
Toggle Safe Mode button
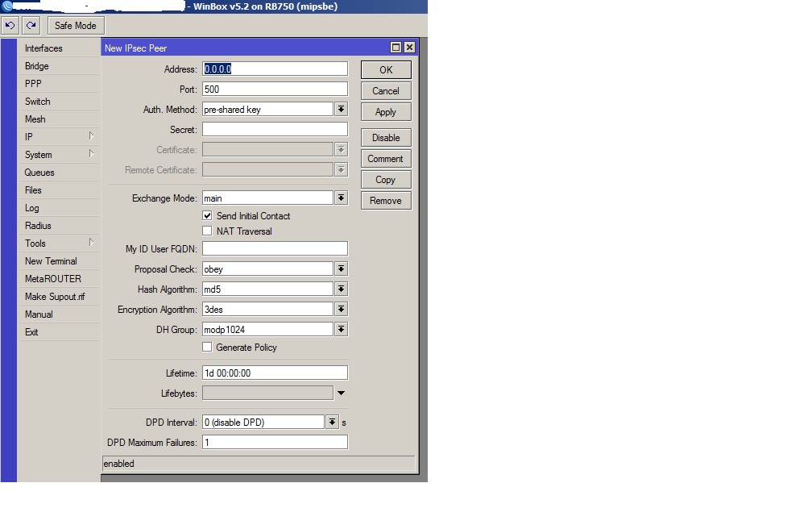click(x=76, y=26)
